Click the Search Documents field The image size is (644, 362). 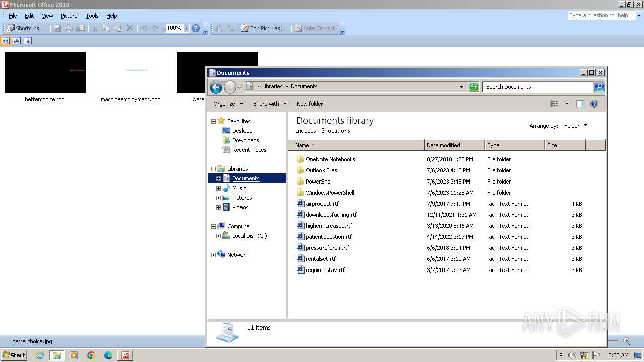tap(538, 87)
